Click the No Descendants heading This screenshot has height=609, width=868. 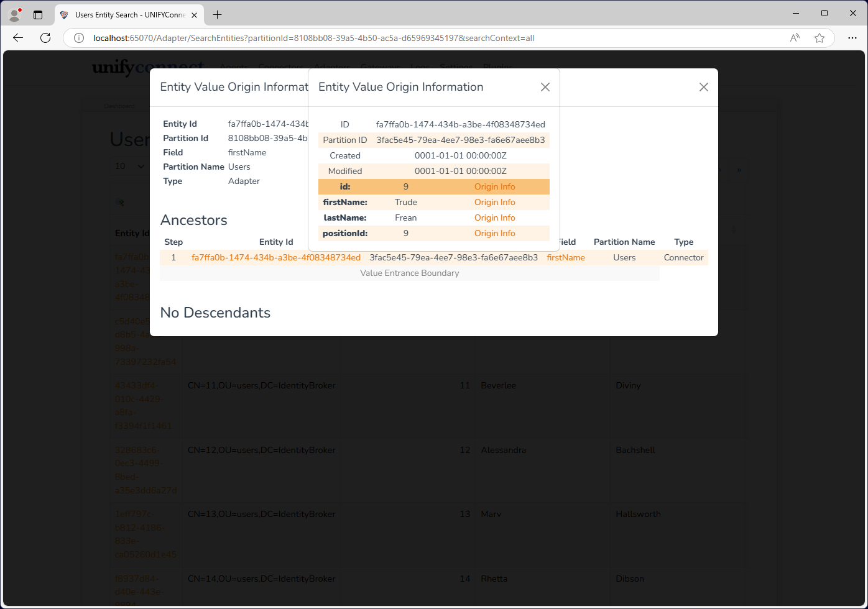tap(215, 313)
